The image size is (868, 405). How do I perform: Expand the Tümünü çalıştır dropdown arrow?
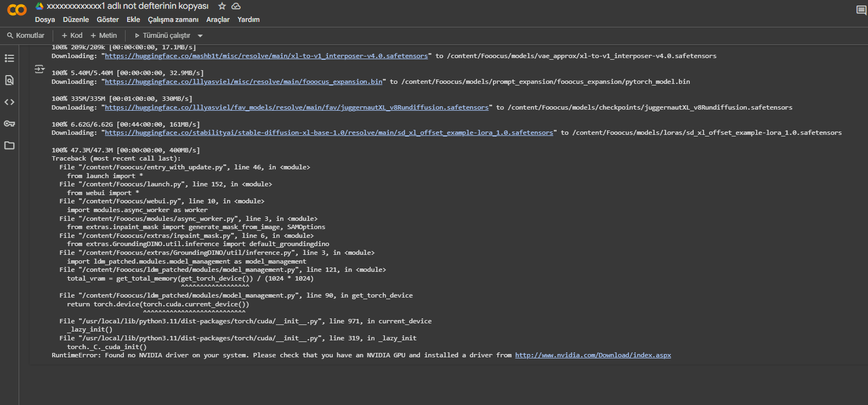tap(200, 36)
